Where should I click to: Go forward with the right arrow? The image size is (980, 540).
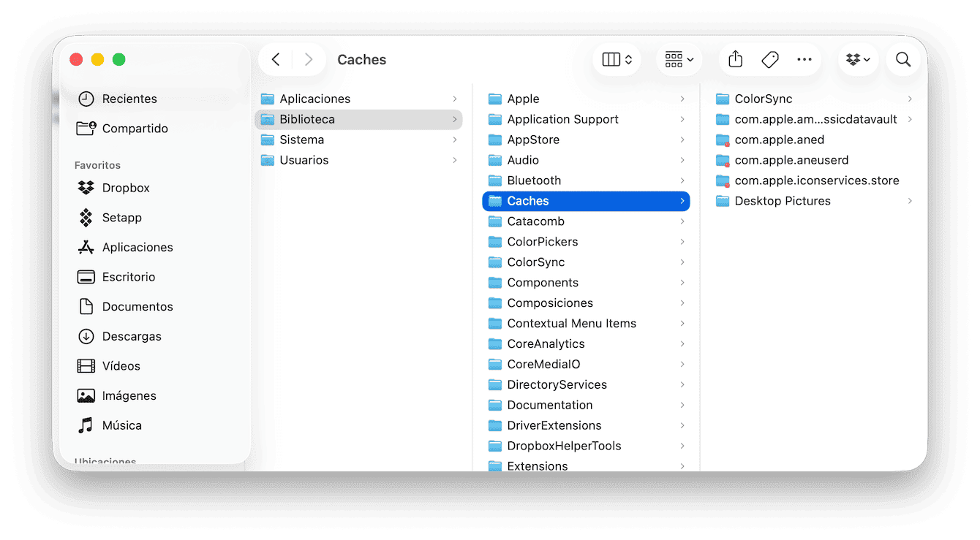click(309, 60)
